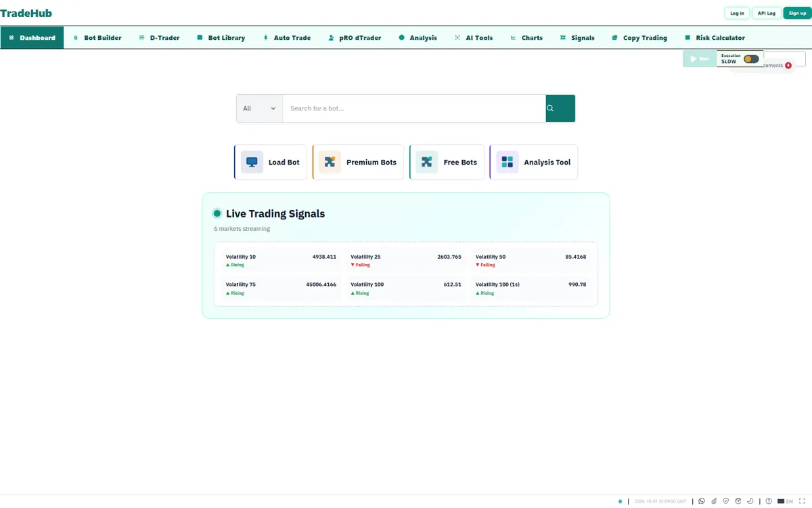Viewport: 812px width, 508px height.
Task: Click the 45006.4166 price value
Action: 321,284
